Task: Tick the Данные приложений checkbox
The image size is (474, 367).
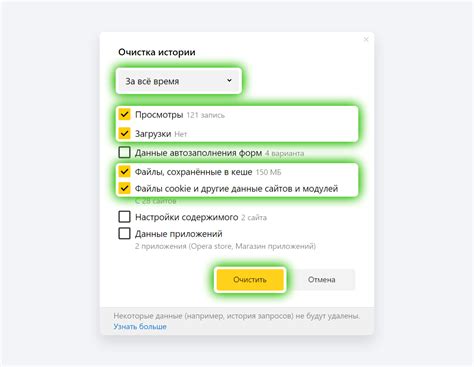Action: [124, 233]
